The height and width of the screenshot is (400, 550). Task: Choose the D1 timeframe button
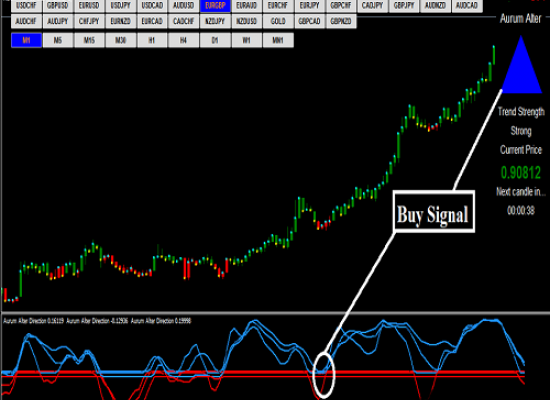click(x=215, y=40)
